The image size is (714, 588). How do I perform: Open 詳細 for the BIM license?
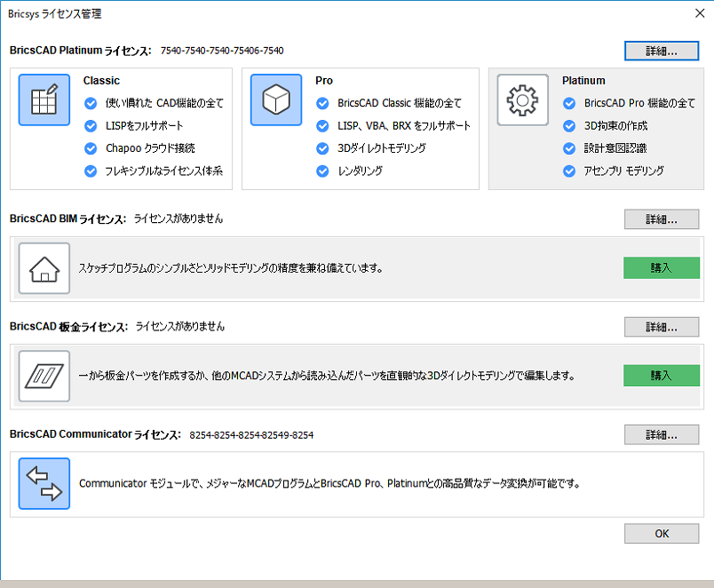[x=662, y=219]
